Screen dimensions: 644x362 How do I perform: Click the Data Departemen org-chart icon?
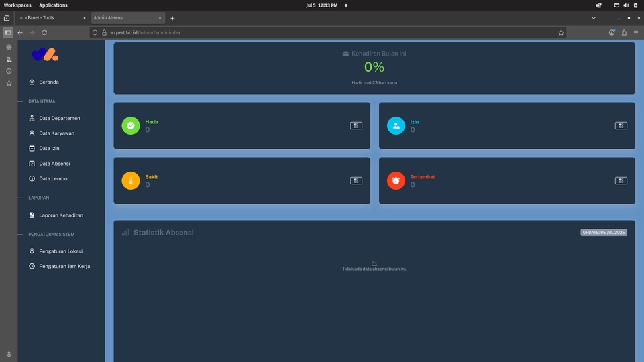point(32,118)
